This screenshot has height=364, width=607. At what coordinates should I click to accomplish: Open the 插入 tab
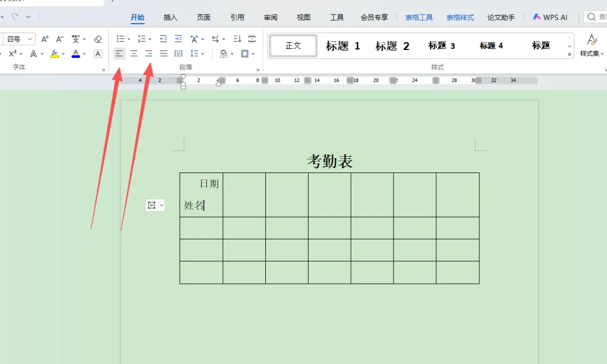point(170,17)
